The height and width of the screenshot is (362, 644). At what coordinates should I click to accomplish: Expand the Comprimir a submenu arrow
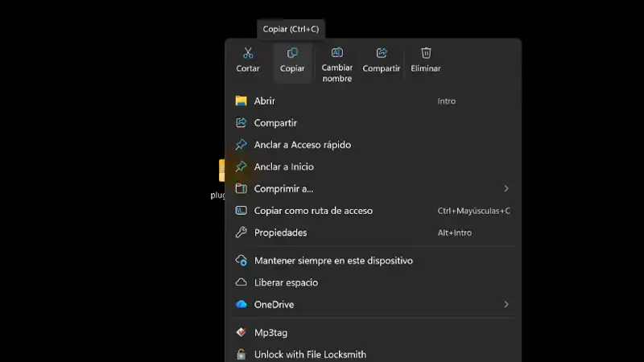point(506,188)
